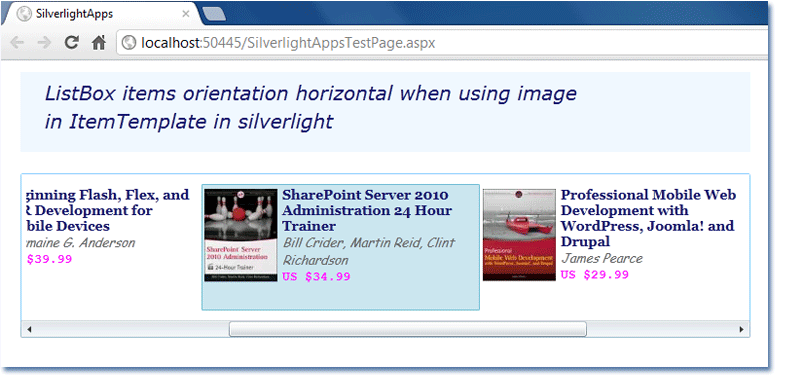Select the Flash, Flex book list item

point(111,247)
